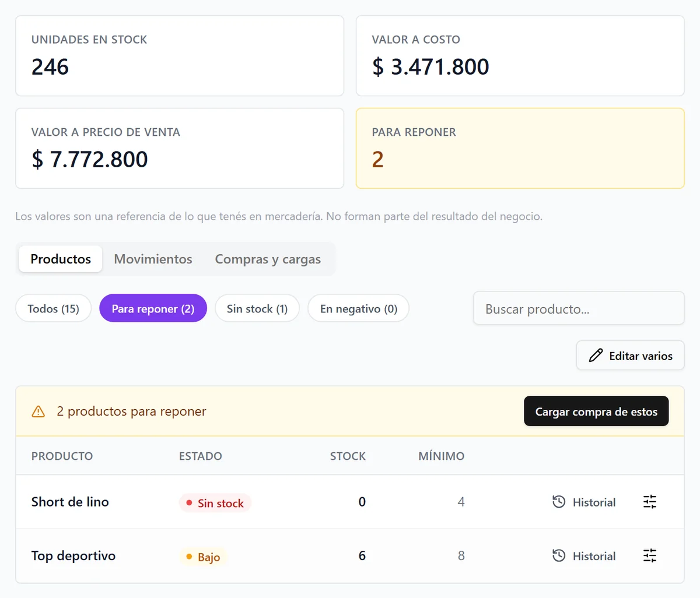Click the '2 productos para reponer' banner text
This screenshot has width=700, height=598.
[131, 411]
